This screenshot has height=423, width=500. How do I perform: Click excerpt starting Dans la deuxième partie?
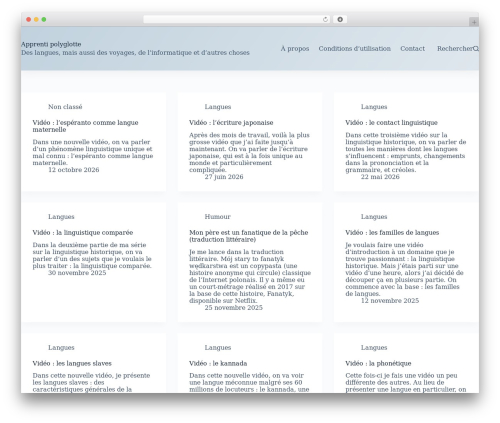click(92, 255)
